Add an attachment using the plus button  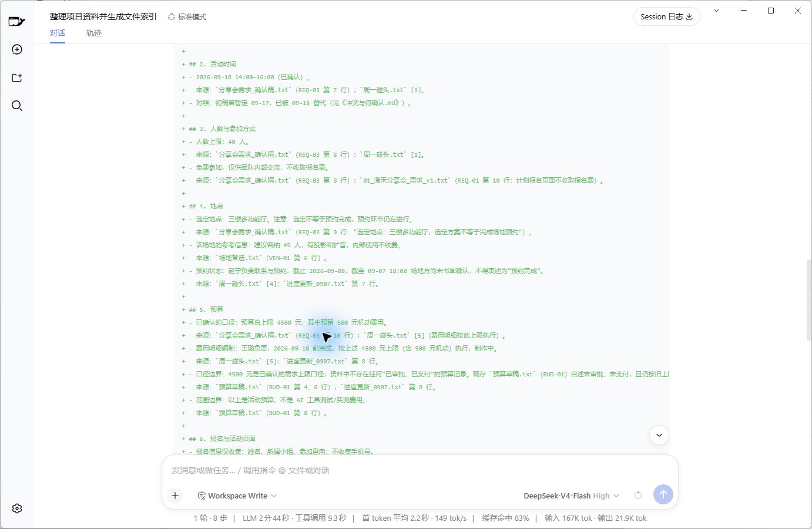click(175, 496)
